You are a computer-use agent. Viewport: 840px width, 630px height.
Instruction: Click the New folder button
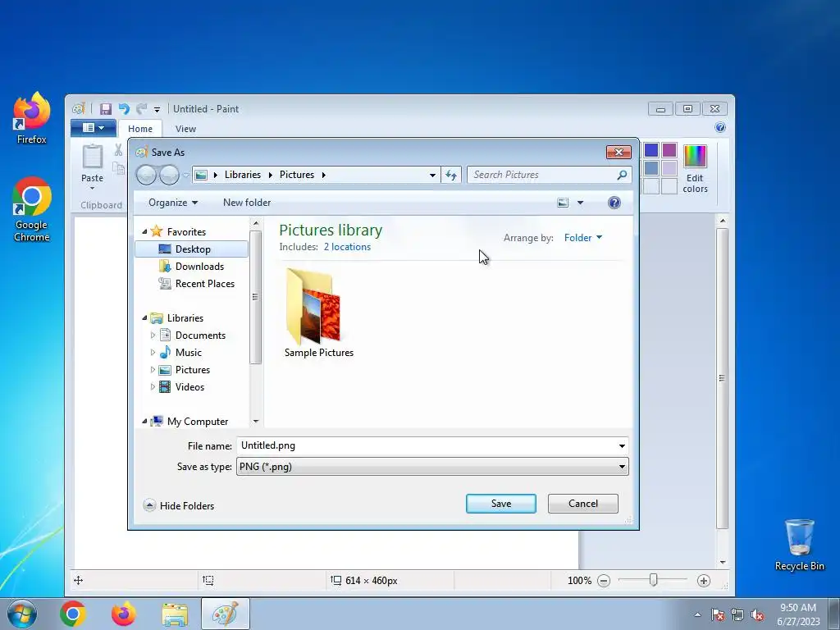tap(247, 203)
